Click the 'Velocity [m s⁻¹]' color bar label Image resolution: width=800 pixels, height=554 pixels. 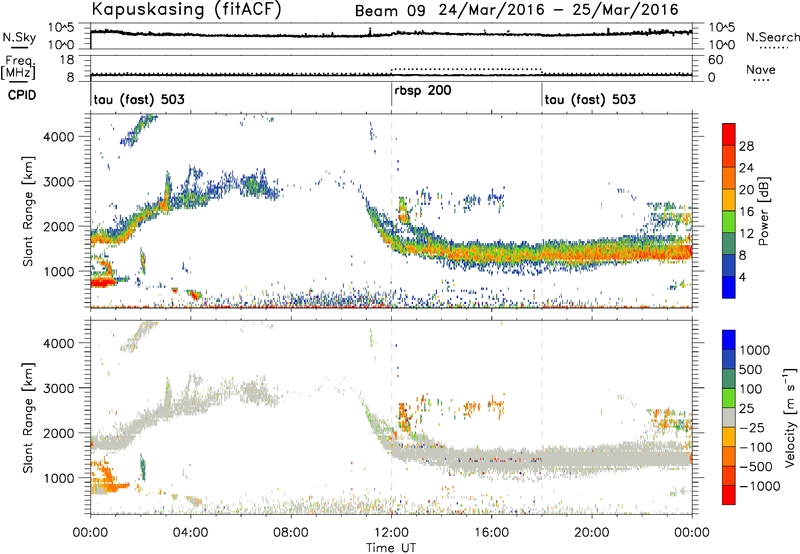pos(790,417)
